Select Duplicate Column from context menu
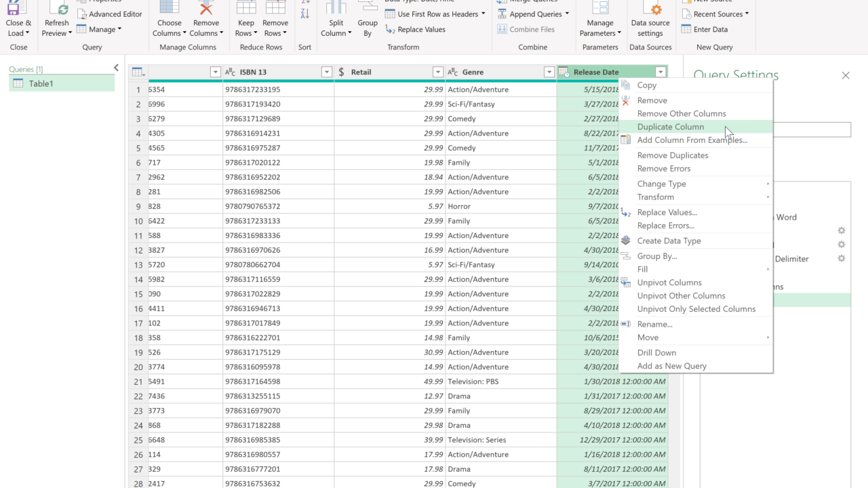The height and width of the screenshot is (488, 868). pyautogui.click(x=670, y=127)
